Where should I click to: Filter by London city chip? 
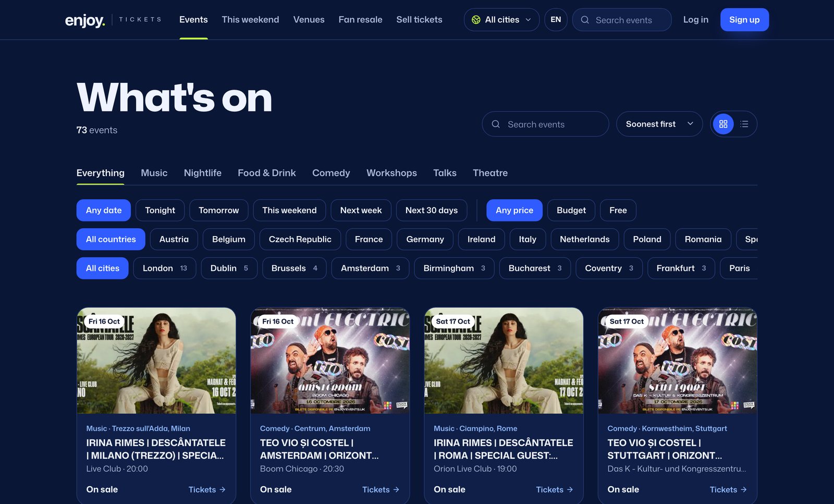coord(165,268)
